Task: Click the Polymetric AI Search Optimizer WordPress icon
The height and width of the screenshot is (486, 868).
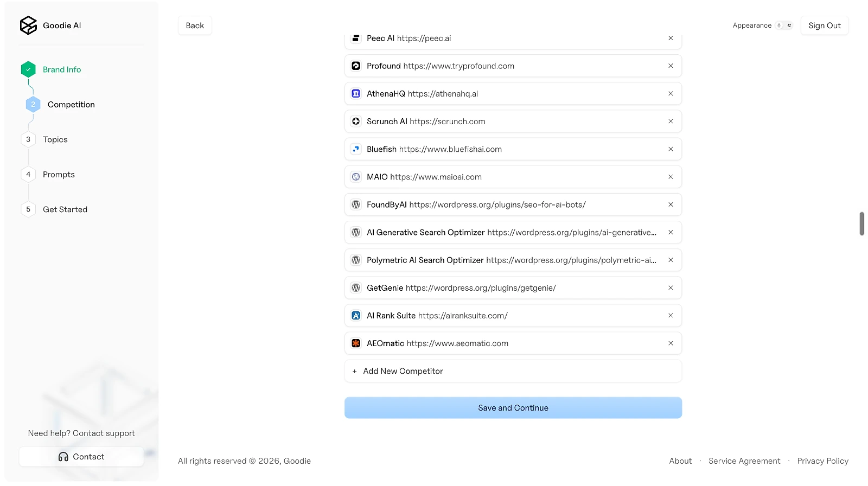Action: tap(356, 260)
